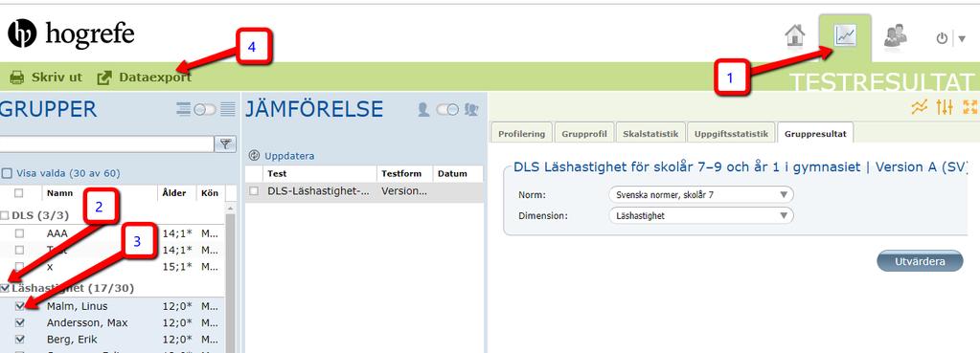Screen dimensions: 980x353
Task: Select the DLS-Läshastighet test row name
Action: coord(318,191)
